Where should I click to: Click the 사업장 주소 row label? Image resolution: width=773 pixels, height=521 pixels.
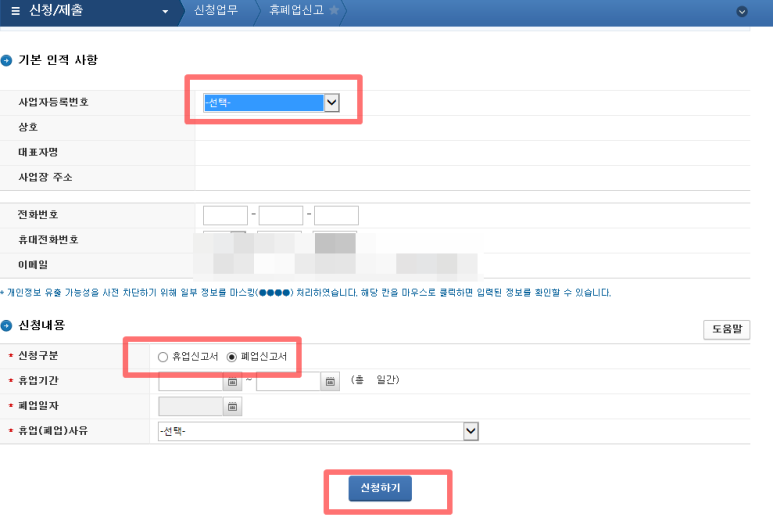(x=45, y=177)
